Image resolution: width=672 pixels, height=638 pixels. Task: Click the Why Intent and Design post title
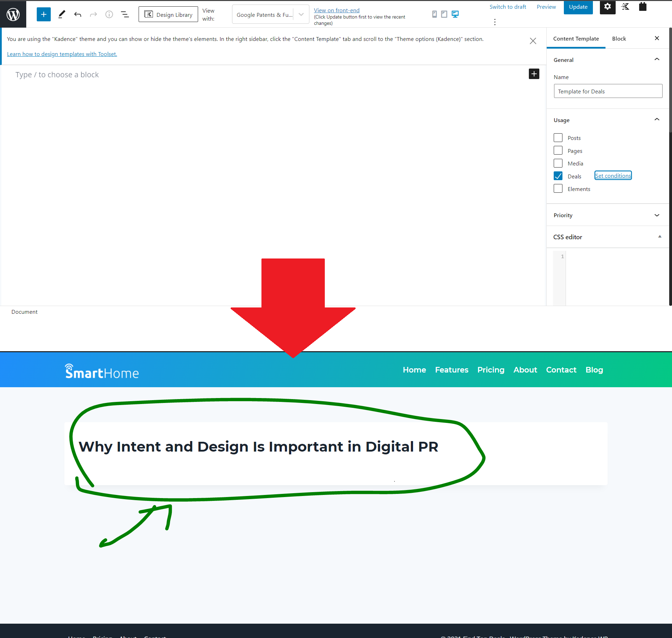[258, 447]
